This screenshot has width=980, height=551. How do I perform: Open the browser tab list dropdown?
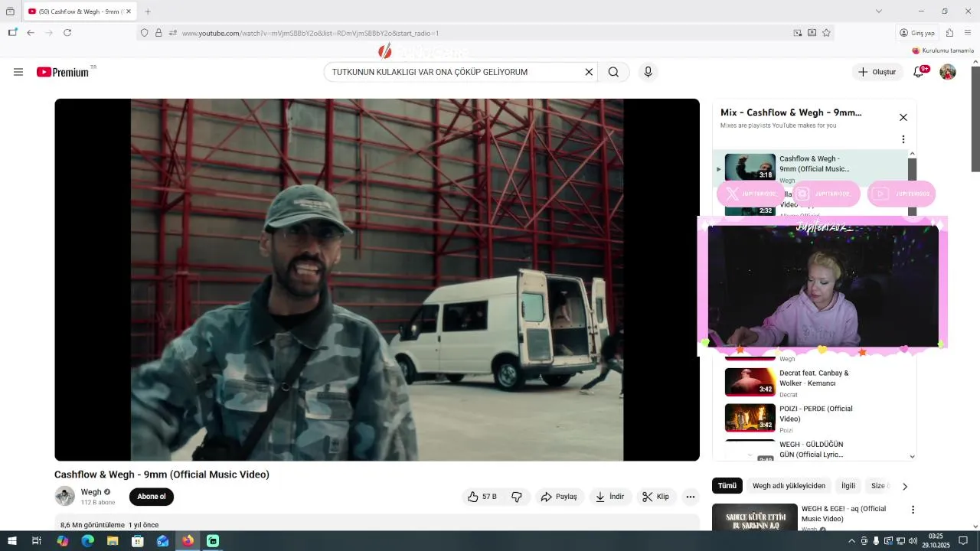878,11
